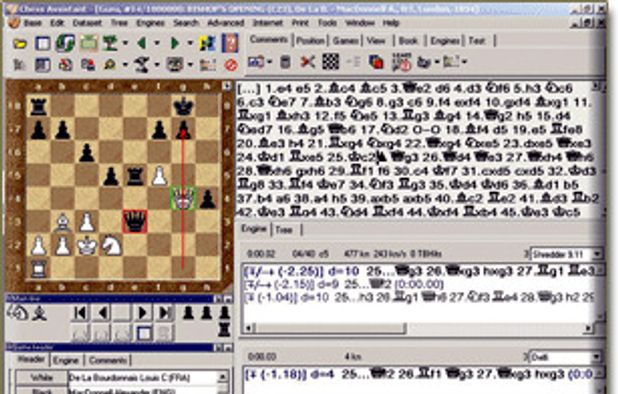This screenshot has width=618, height=394.
Task: Open the Help menu
Action: coord(391,23)
